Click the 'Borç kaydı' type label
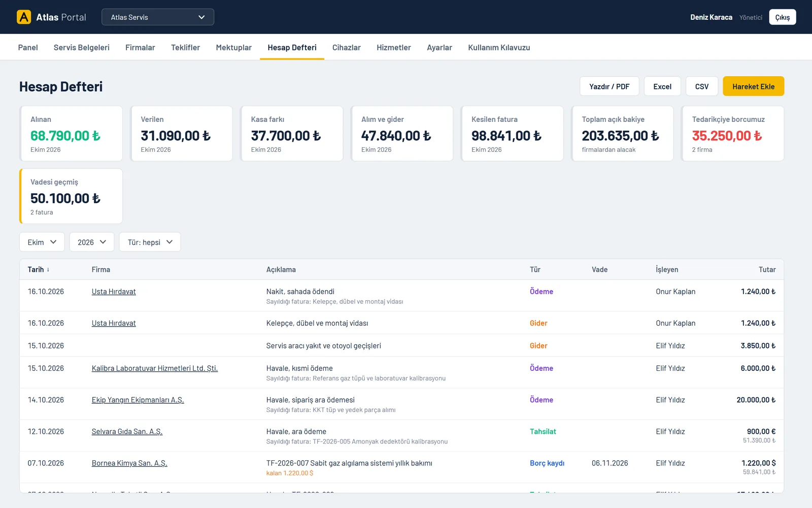The height and width of the screenshot is (508, 812). (547, 463)
